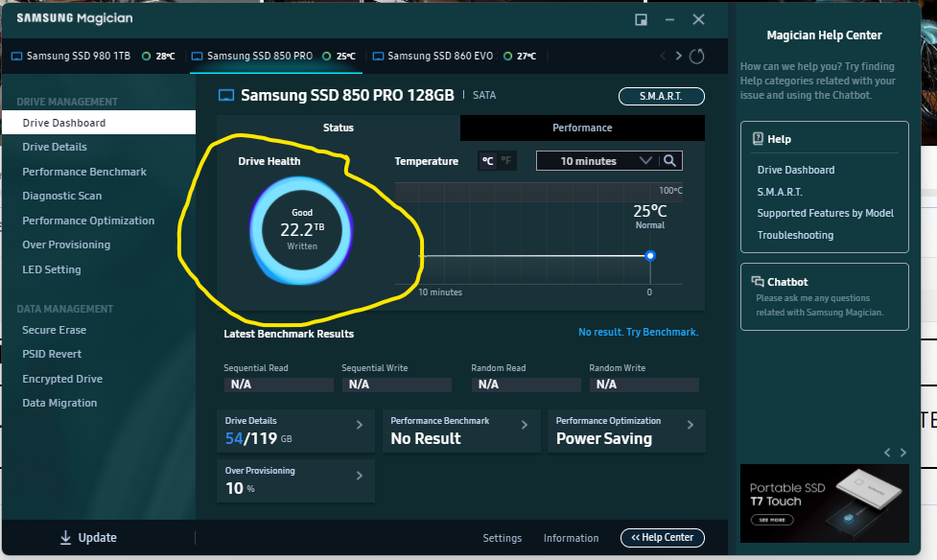The height and width of the screenshot is (560, 937).
Task: Select the Performance tab
Action: point(583,128)
